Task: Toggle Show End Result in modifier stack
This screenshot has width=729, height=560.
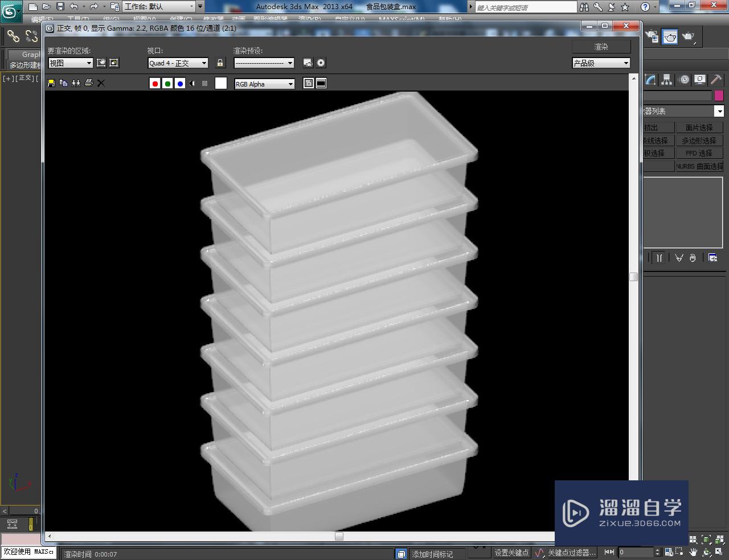Action: (659, 258)
